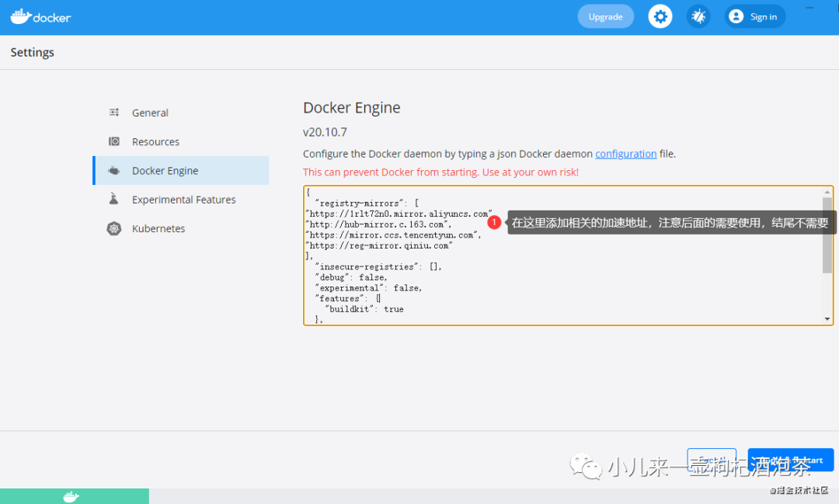The height and width of the screenshot is (504, 839).
Task: Click the Docker Engine whale icon
Action: (114, 171)
